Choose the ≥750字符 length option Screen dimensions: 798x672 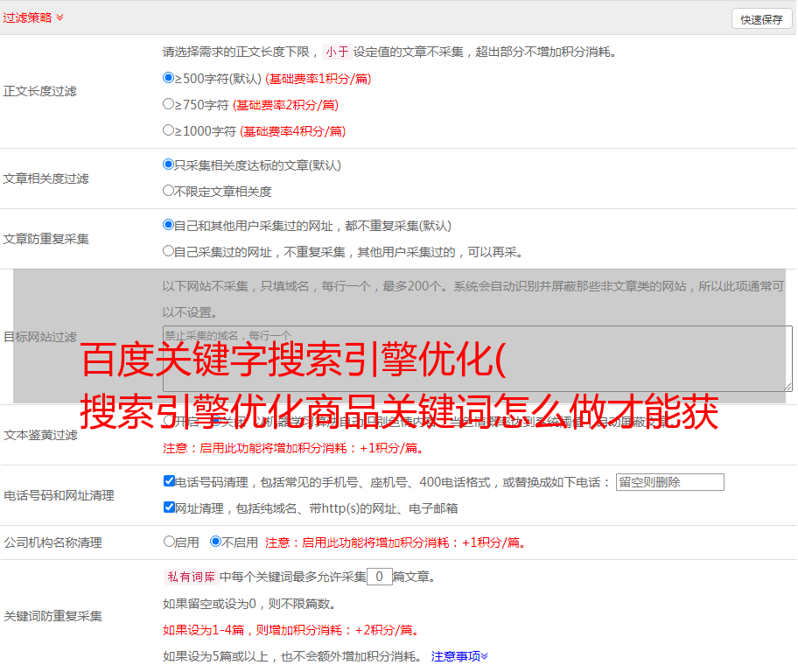[168, 104]
